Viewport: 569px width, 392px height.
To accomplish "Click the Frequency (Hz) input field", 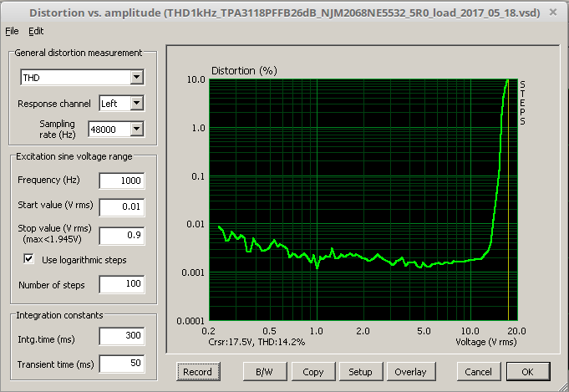I will [x=121, y=181].
